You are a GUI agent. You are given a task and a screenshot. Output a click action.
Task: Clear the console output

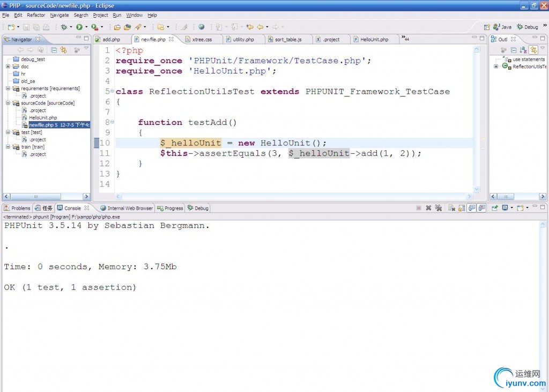pos(451,208)
